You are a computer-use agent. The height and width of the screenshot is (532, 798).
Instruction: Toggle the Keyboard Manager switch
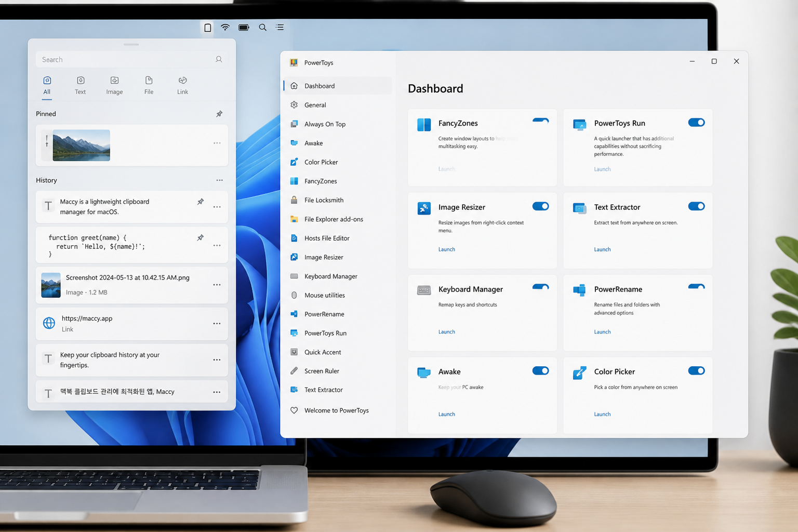click(540, 287)
